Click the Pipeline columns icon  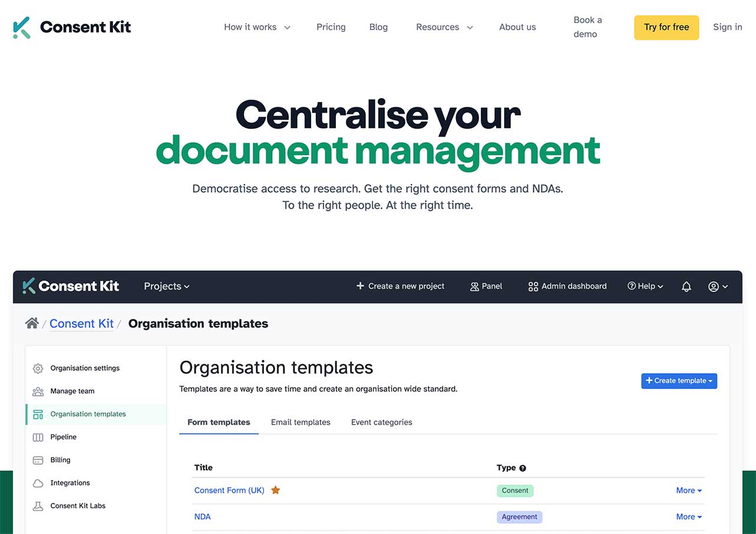[x=38, y=437]
